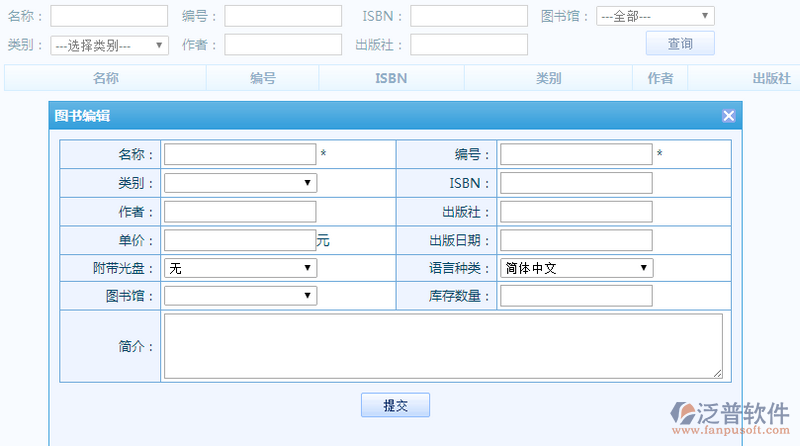Expand the 图书馆 dropdown in the edit dialog
The height and width of the screenshot is (446, 800).
coord(240,295)
